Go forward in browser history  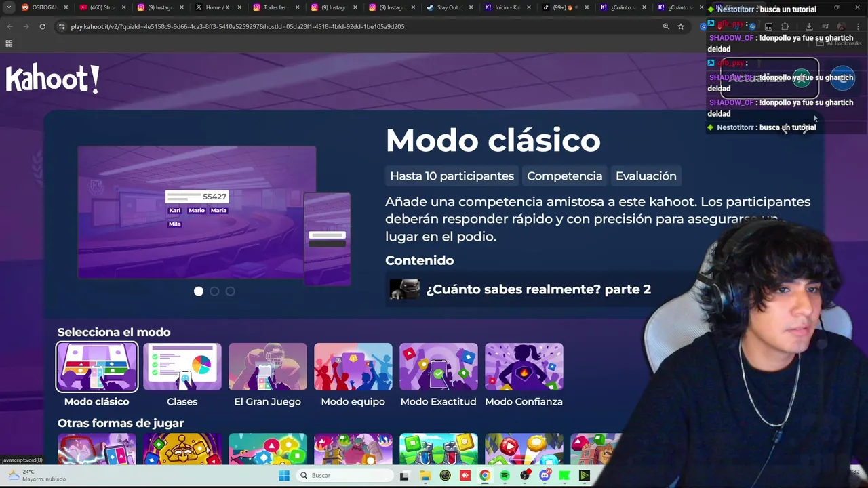pyautogui.click(x=26, y=26)
